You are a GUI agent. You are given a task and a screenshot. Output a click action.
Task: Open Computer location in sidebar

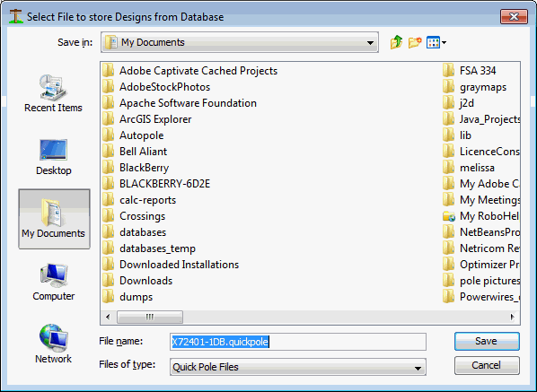coord(53,282)
